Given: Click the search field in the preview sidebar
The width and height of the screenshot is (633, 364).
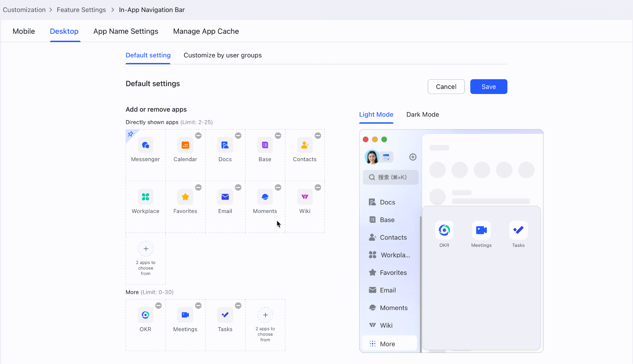Looking at the screenshot, I should (391, 177).
